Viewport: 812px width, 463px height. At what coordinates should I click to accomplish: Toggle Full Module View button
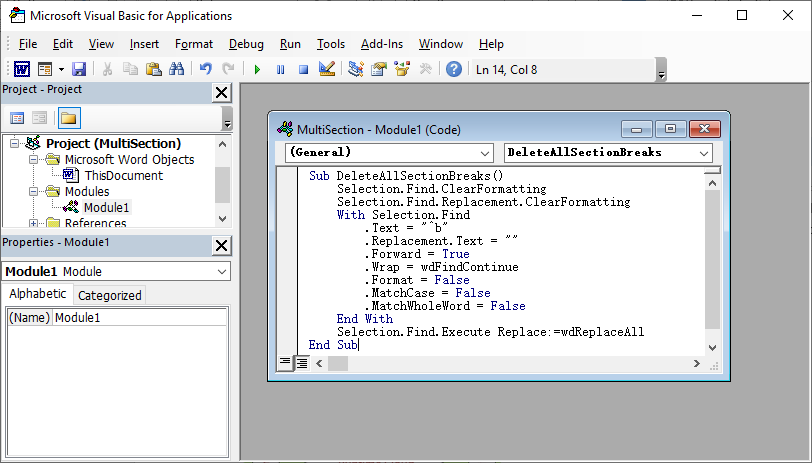click(301, 363)
